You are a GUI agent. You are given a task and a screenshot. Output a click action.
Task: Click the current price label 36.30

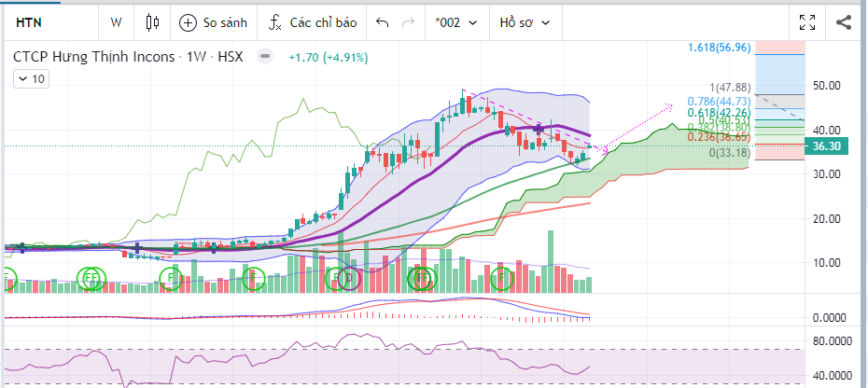click(x=828, y=146)
